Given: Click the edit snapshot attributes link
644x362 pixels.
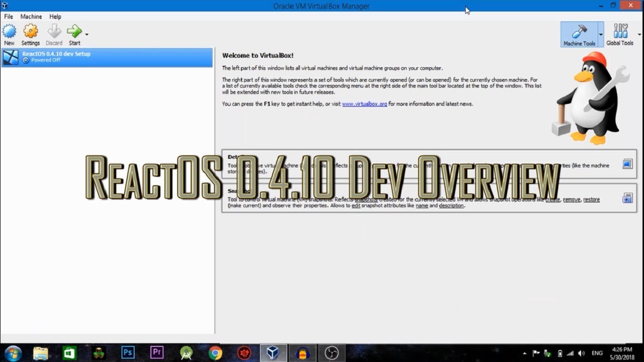Looking at the screenshot, I should point(356,206).
